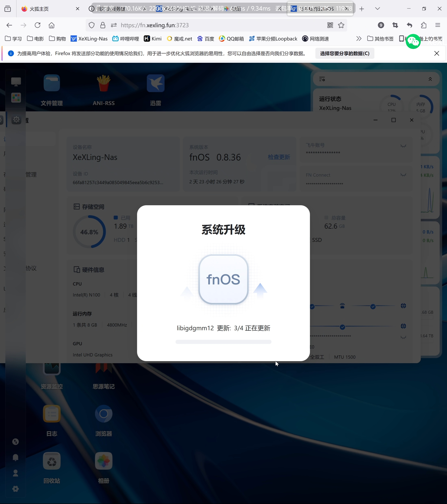Click the fnOS logo in upgrade dialog
This screenshot has width=447, height=504.
pos(223,279)
